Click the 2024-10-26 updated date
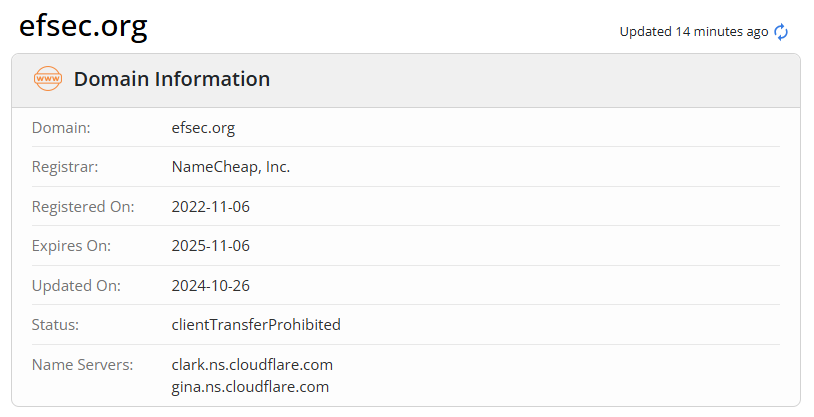 click(210, 286)
